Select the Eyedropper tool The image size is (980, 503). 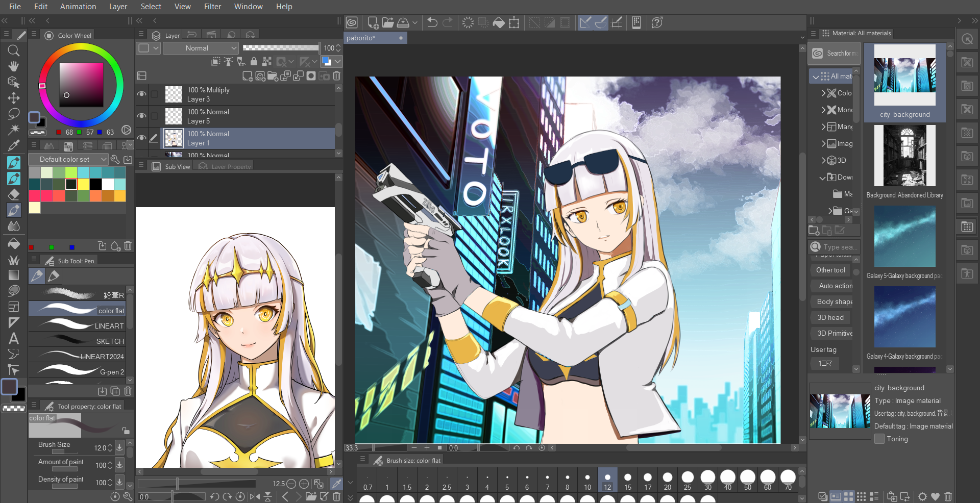pos(14,146)
